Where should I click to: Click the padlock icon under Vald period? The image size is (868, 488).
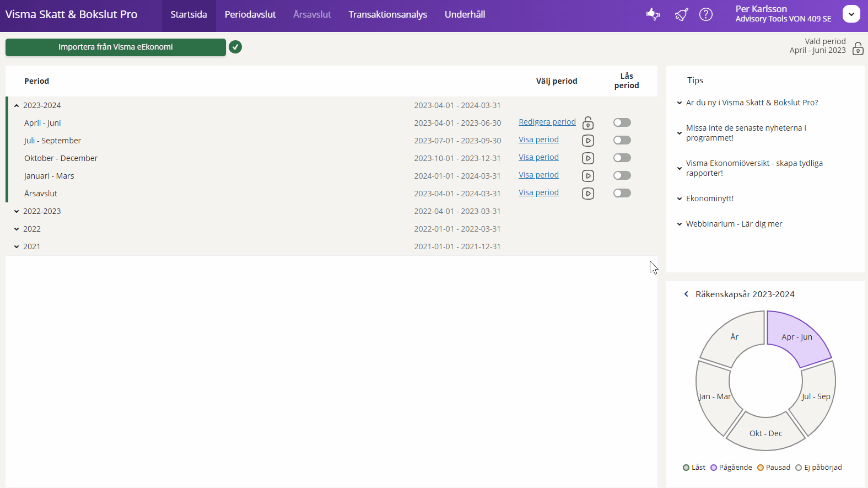pos(858,49)
